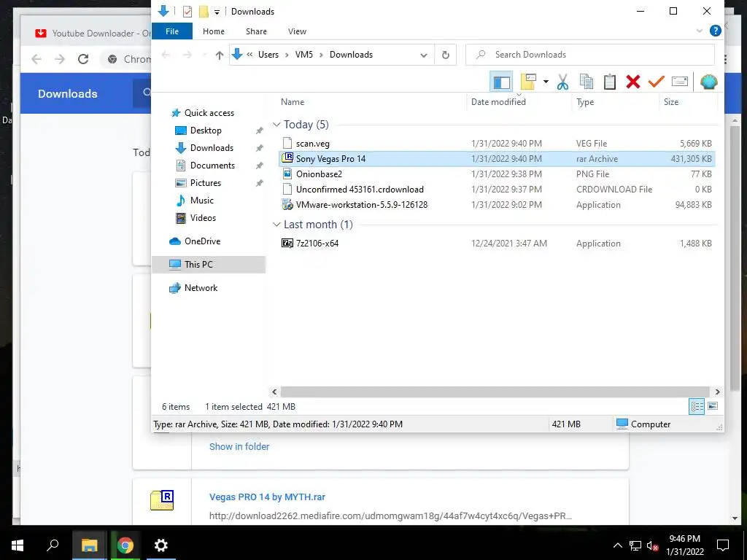Click Users in the address breadcrumb

(x=268, y=55)
